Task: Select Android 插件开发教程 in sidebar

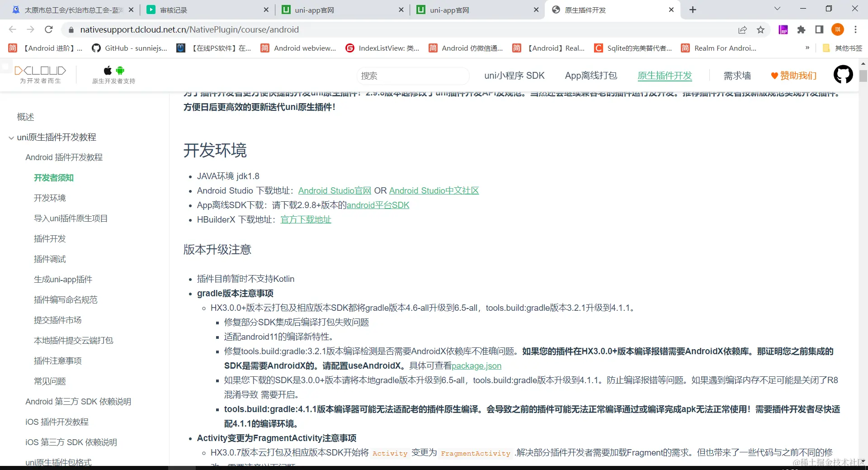Action: click(64, 157)
